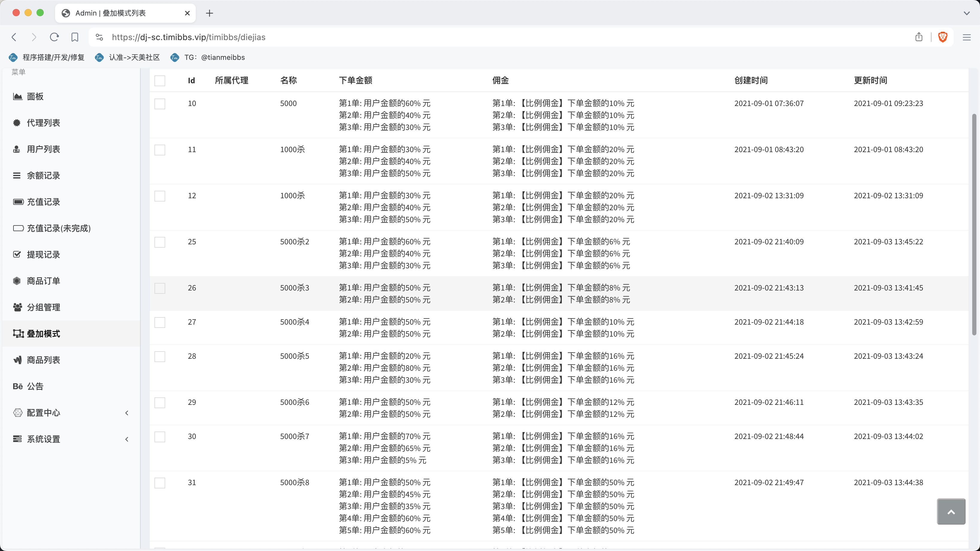Click the 系统设置 server icon
Screen dimensions: 980x551
[17, 439]
